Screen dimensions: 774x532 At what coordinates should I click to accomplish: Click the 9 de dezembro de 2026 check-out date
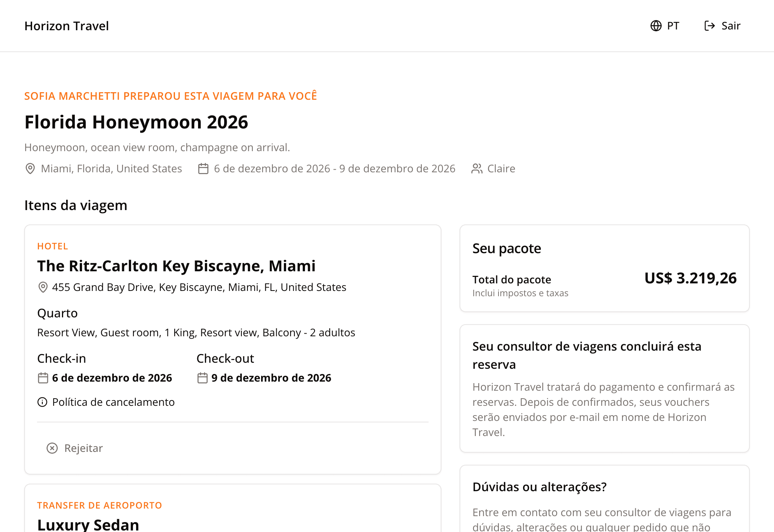click(271, 378)
